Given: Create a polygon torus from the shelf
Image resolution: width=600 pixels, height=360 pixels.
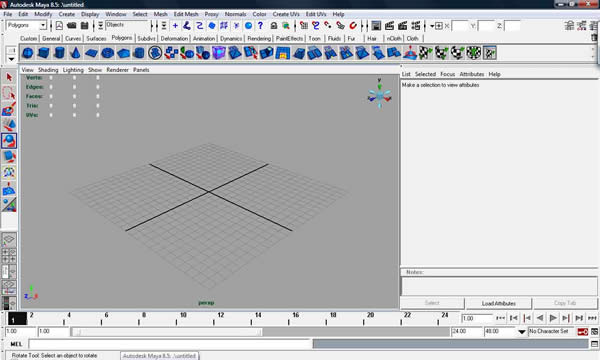Looking at the screenshot, I should point(107,53).
